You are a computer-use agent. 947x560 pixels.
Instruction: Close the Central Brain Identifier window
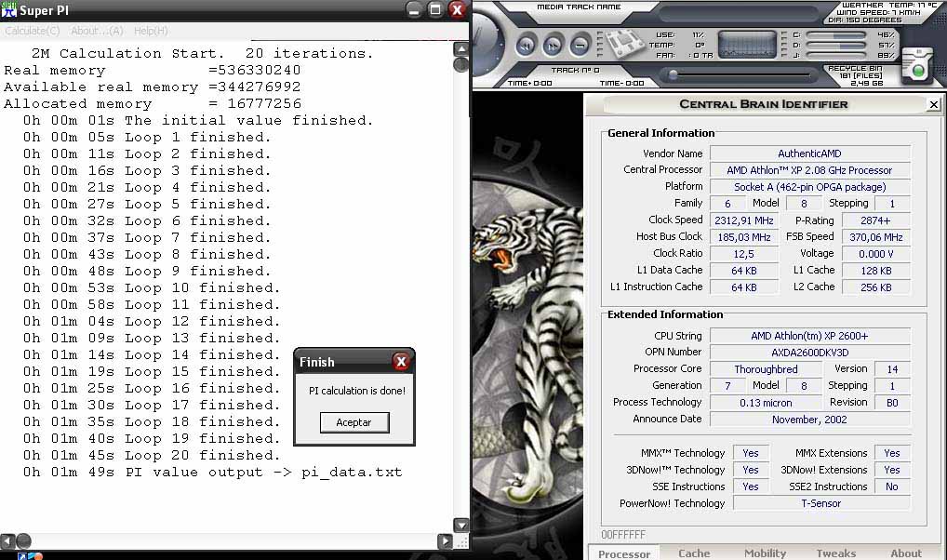934,104
